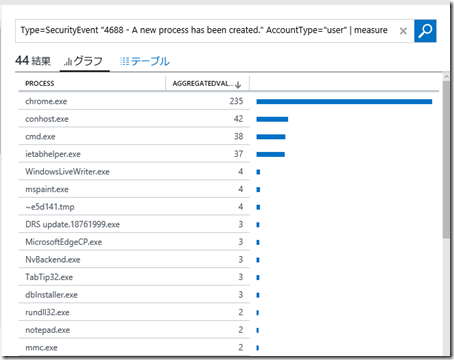Select the mmc.exe process row
Image resolution: width=454 pixels, height=360 pixels.
134,348
